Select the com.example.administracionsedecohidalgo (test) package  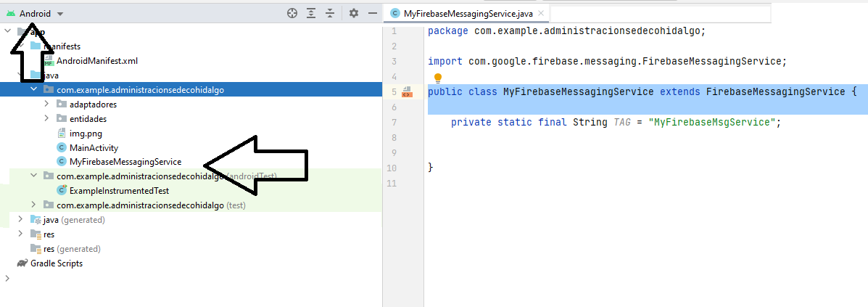click(x=151, y=205)
